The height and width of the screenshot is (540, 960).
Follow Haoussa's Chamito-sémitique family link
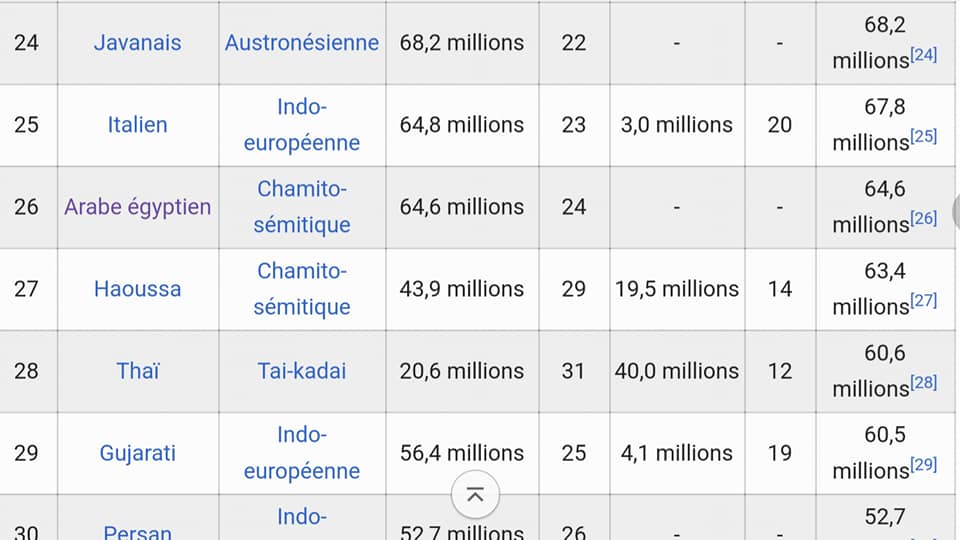(x=301, y=289)
